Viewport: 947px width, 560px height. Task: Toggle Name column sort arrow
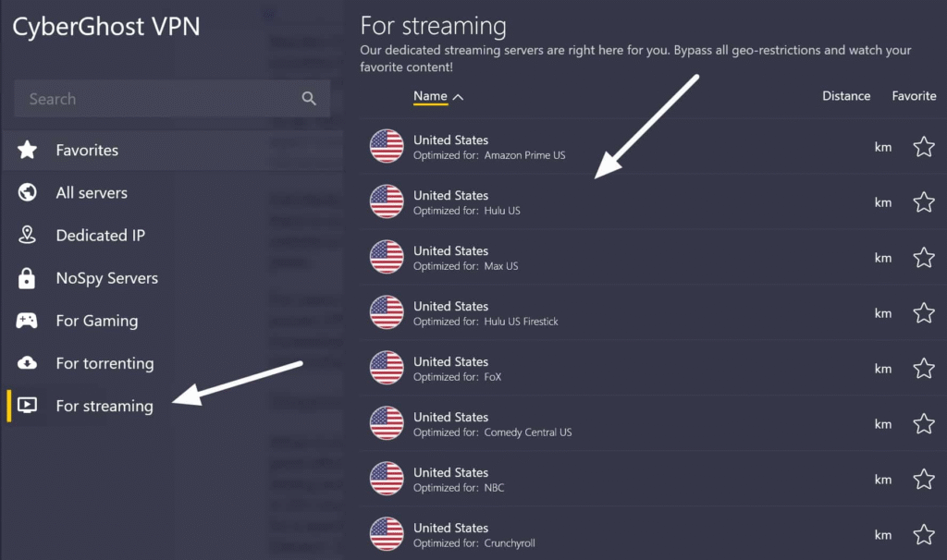(x=458, y=96)
